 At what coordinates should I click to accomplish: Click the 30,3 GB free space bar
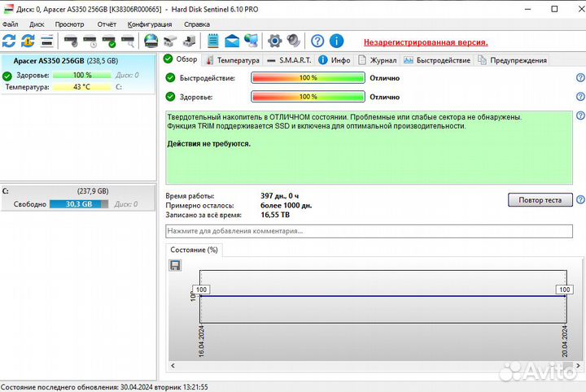coord(79,204)
